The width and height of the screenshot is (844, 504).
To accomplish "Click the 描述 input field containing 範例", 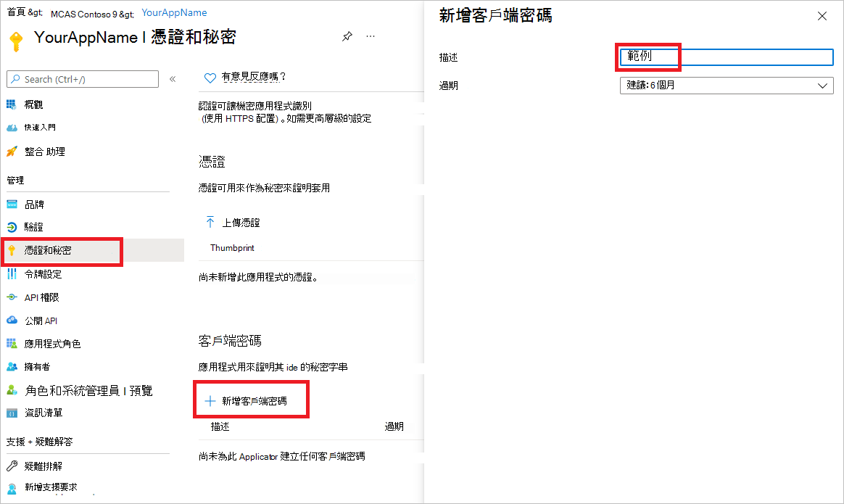I will coord(727,57).
